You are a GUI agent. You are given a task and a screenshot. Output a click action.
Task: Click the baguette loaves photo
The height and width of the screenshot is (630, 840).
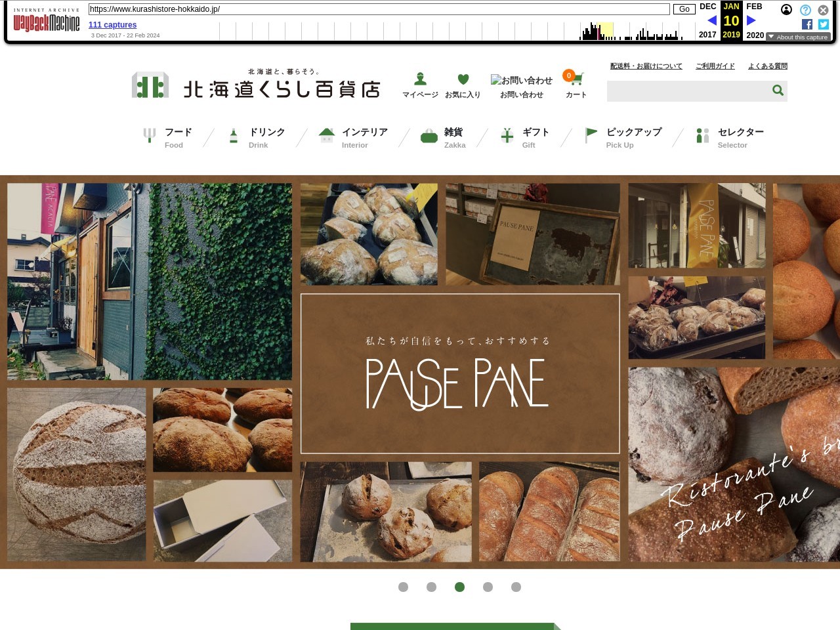coord(549,512)
